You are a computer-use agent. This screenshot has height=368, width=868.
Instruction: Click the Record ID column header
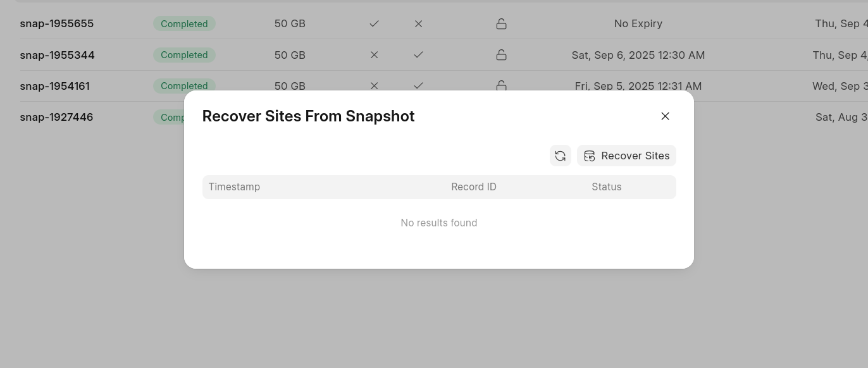(474, 187)
